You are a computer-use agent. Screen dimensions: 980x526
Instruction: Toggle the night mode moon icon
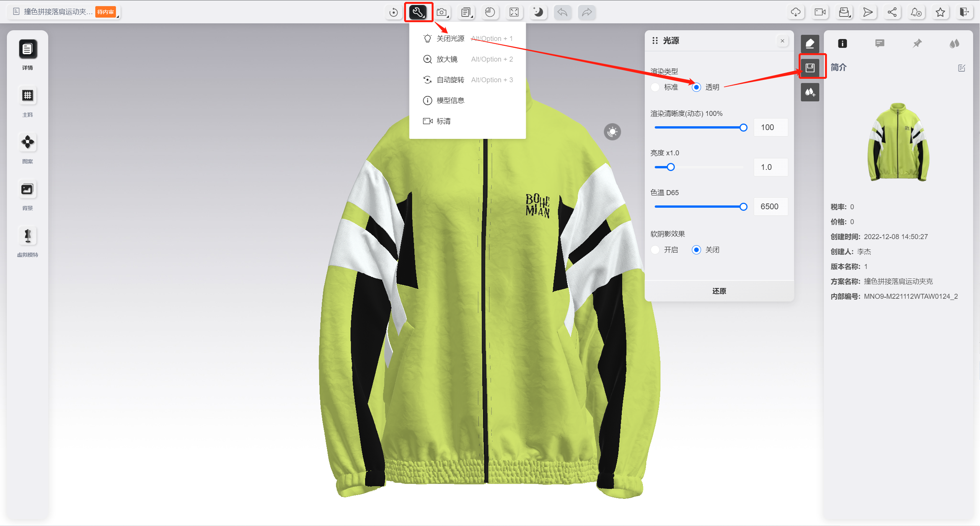click(x=538, y=12)
